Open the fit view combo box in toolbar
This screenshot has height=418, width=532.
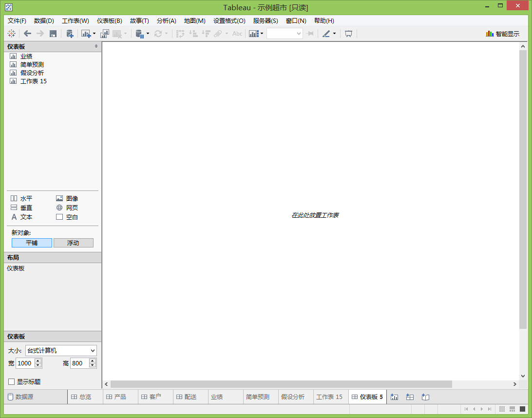285,34
